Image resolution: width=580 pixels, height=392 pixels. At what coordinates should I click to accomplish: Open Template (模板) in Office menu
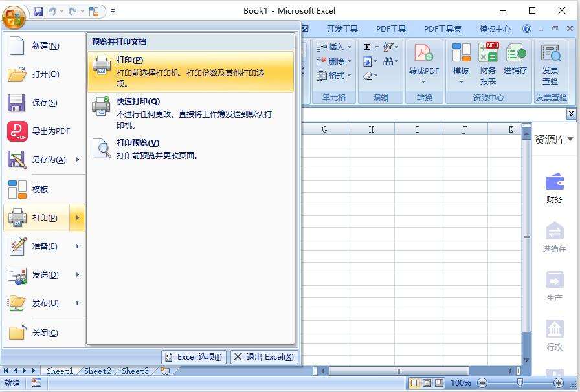[x=45, y=190]
